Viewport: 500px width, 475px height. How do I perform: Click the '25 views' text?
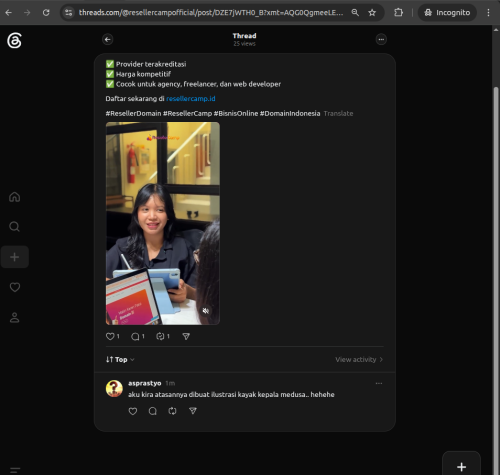(x=244, y=44)
